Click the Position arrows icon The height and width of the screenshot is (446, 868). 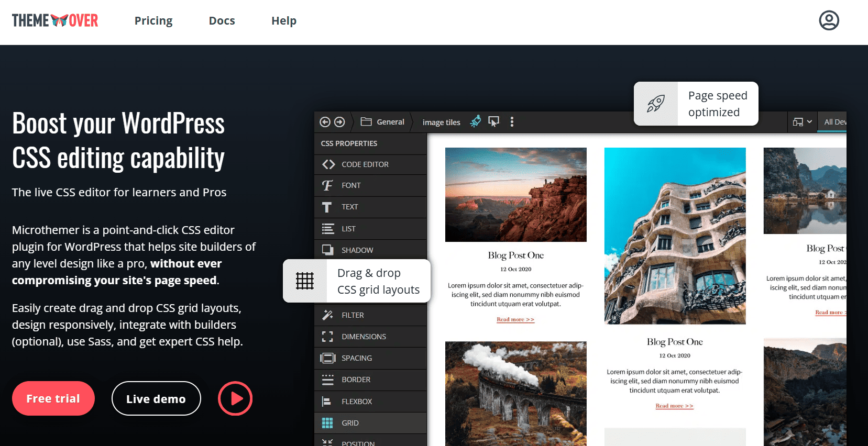tap(327, 442)
